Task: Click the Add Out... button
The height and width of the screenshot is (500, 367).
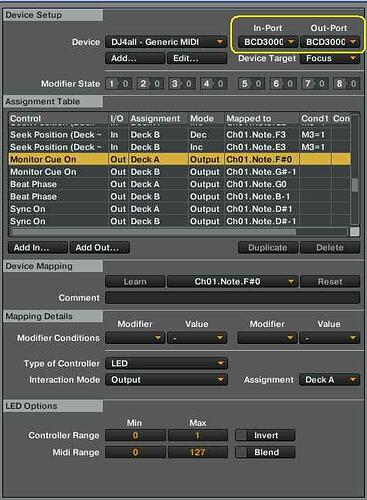Action: [x=99, y=248]
